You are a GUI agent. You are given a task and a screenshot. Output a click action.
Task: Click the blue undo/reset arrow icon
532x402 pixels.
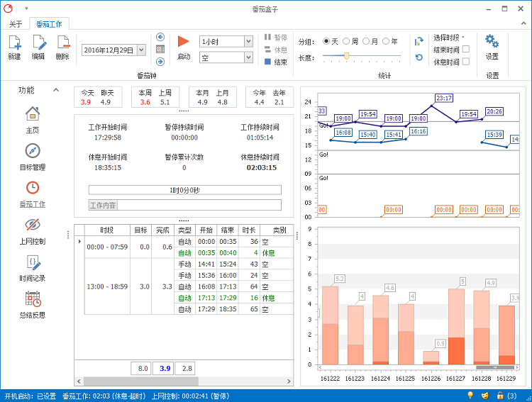419,57
